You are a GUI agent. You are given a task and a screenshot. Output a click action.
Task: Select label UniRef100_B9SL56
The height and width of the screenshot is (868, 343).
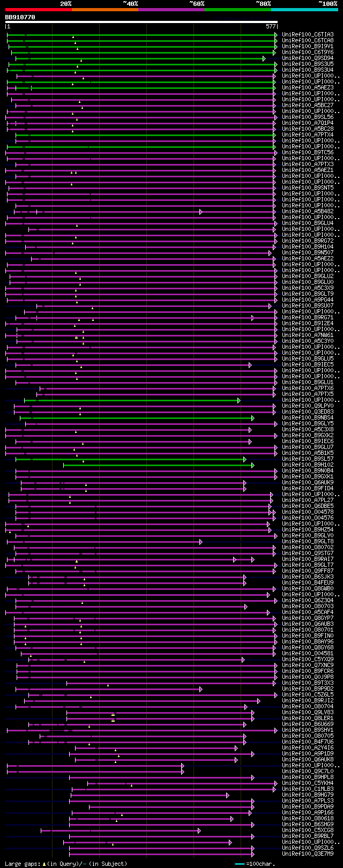point(308,117)
